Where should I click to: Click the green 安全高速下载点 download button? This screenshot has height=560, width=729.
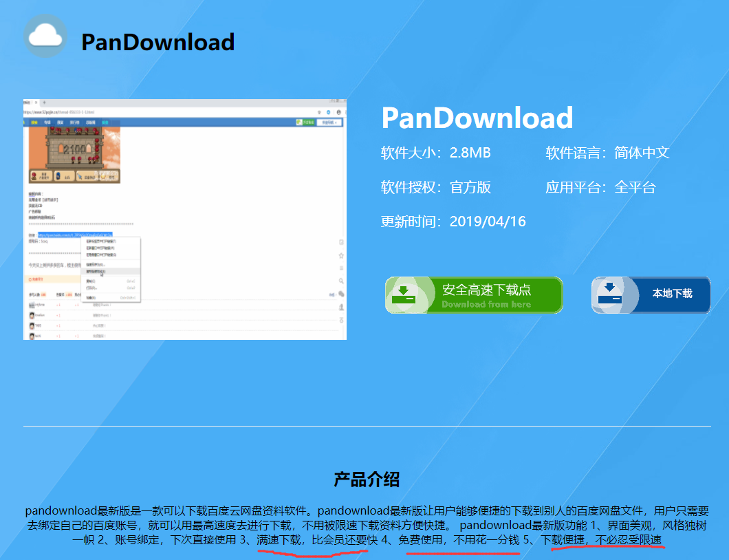(x=474, y=295)
